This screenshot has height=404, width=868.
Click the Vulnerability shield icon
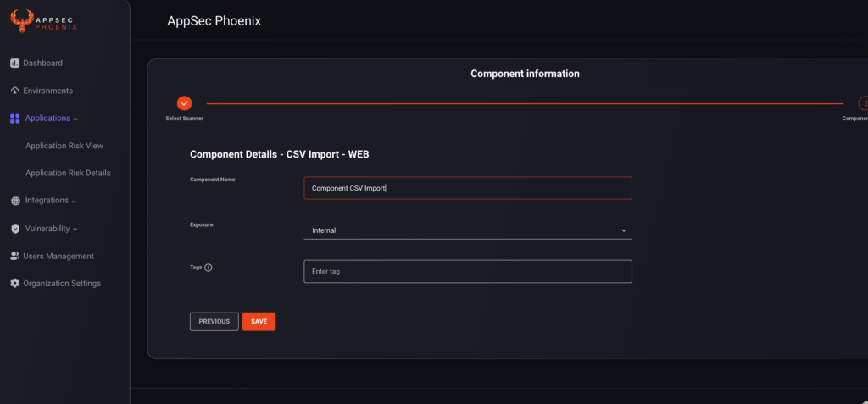pyautogui.click(x=15, y=229)
